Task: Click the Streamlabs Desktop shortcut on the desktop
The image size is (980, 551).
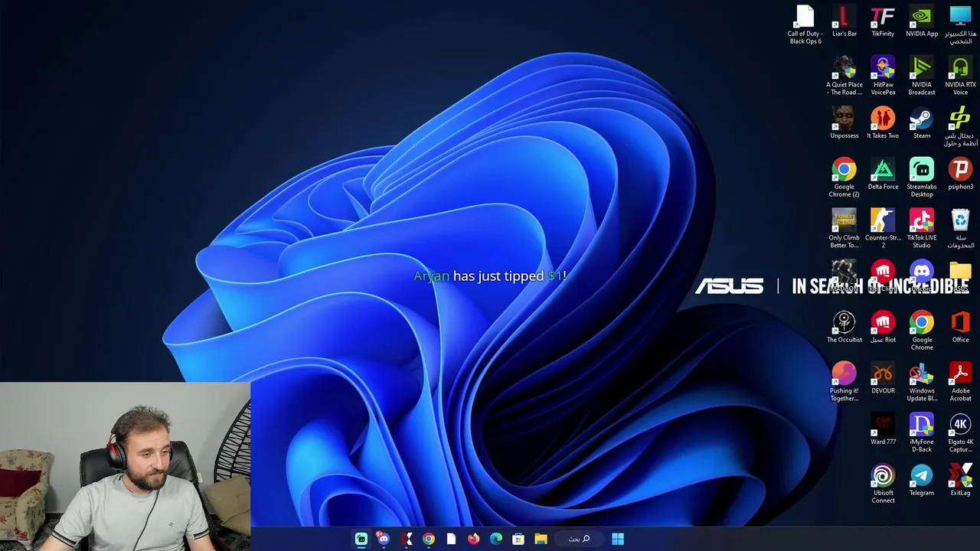Action: point(922,178)
